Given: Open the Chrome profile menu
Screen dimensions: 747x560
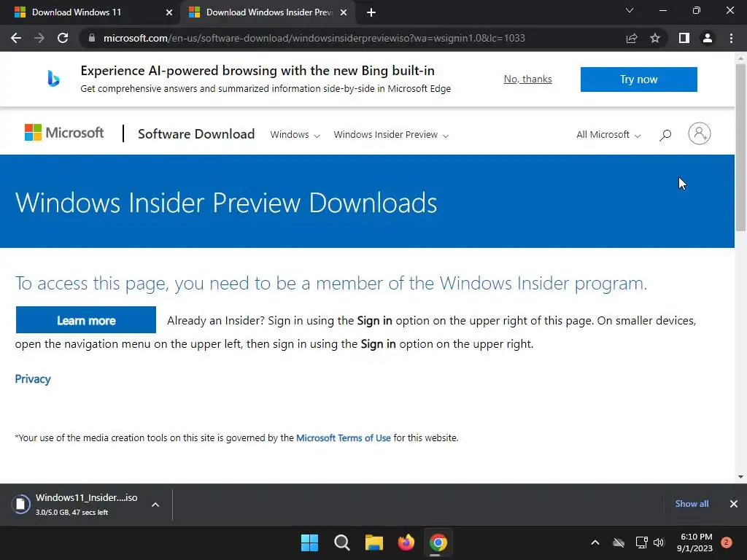Looking at the screenshot, I should (x=708, y=38).
